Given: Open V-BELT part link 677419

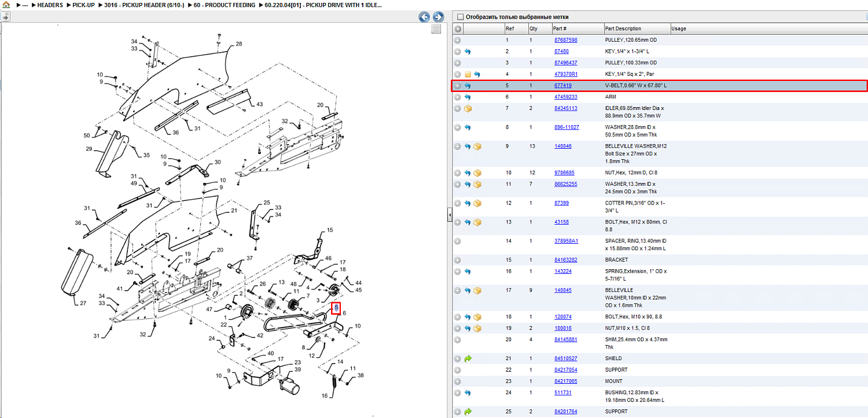Looking at the screenshot, I should point(563,86).
